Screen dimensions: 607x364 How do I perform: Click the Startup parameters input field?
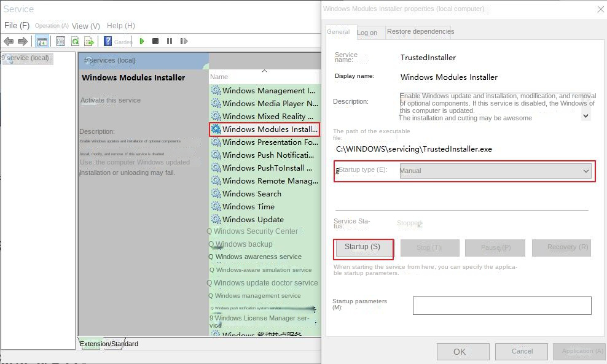point(502,305)
